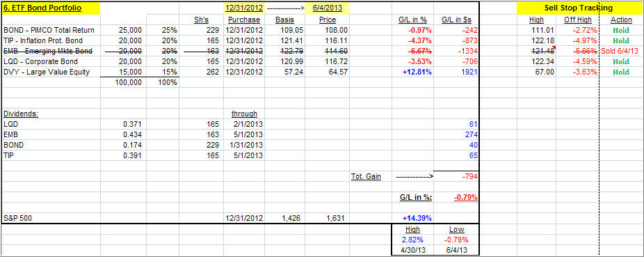Screen dimensions: 644x257
Task: Select the BOND - PIMCO Total Return cell
Action: (x=51, y=30)
